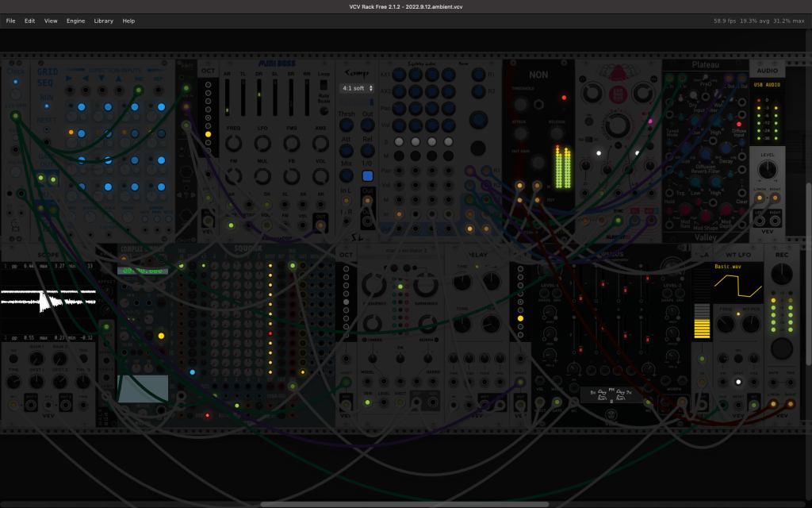Click the Grid Seq RESET button

click(x=47, y=129)
